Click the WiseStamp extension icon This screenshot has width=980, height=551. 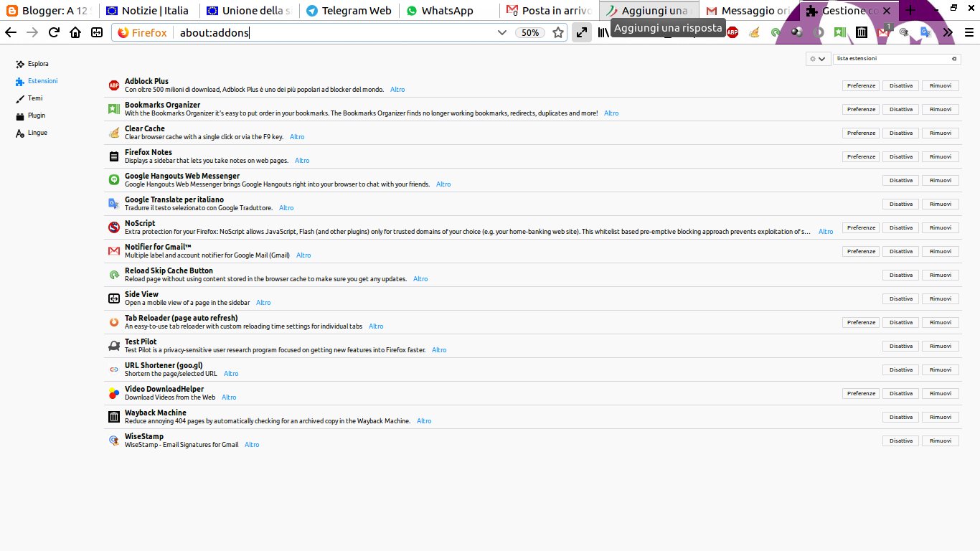tap(113, 441)
